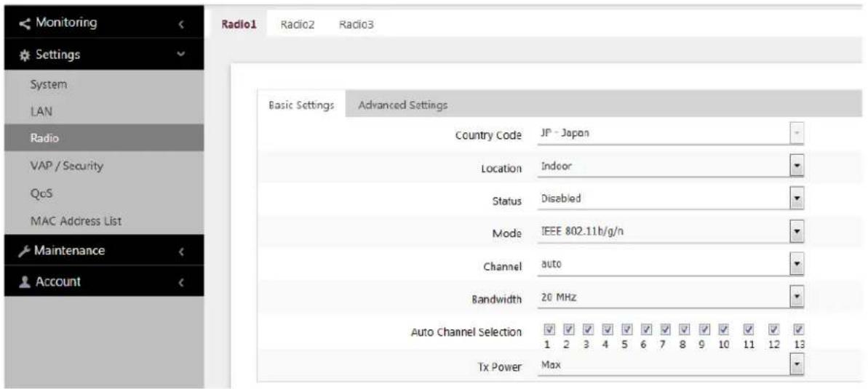
Task: Open the Status dropdown showing Disabled
Action: (669, 198)
